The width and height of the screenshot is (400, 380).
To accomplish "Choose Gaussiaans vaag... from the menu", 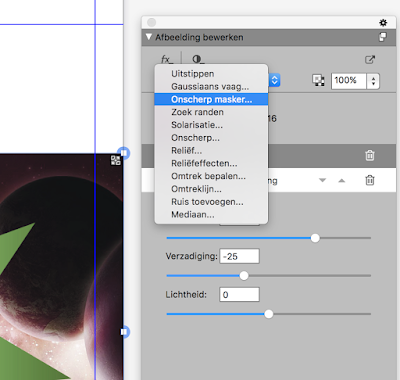I will 211,87.
